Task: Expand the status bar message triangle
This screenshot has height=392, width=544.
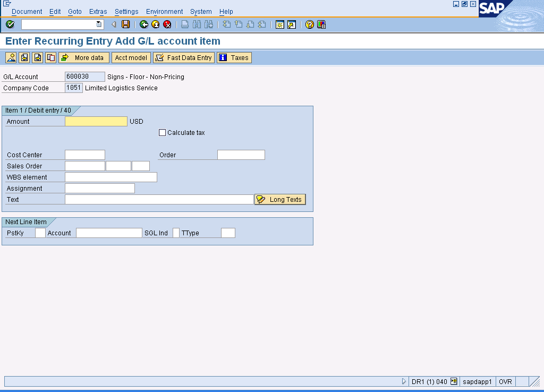Action: click(x=404, y=381)
